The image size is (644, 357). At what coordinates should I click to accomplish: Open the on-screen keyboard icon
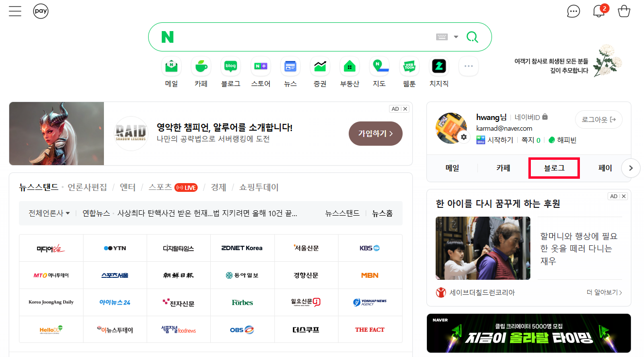[x=441, y=37]
